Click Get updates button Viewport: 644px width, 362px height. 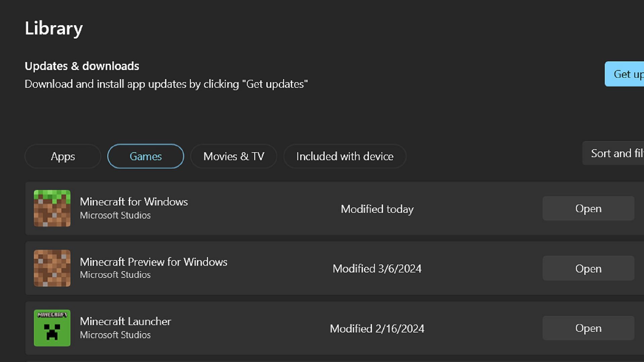pos(628,74)
